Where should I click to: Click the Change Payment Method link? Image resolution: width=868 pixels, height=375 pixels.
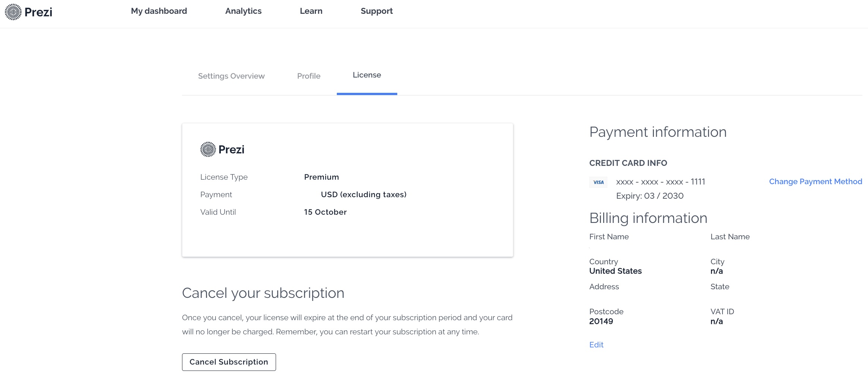click(x=815, y=182)
